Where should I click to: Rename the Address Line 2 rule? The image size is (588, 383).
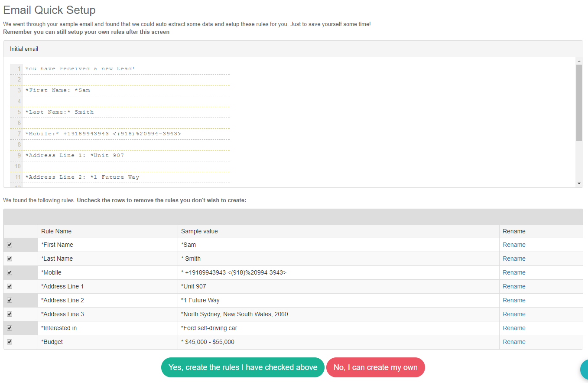coord(514,300)
